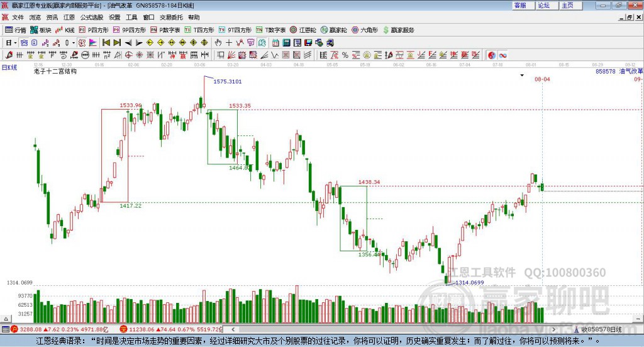Open 赢家服务 with the dollar icon
Viewport: 644px width, 347px height.
tap(398, 30)
